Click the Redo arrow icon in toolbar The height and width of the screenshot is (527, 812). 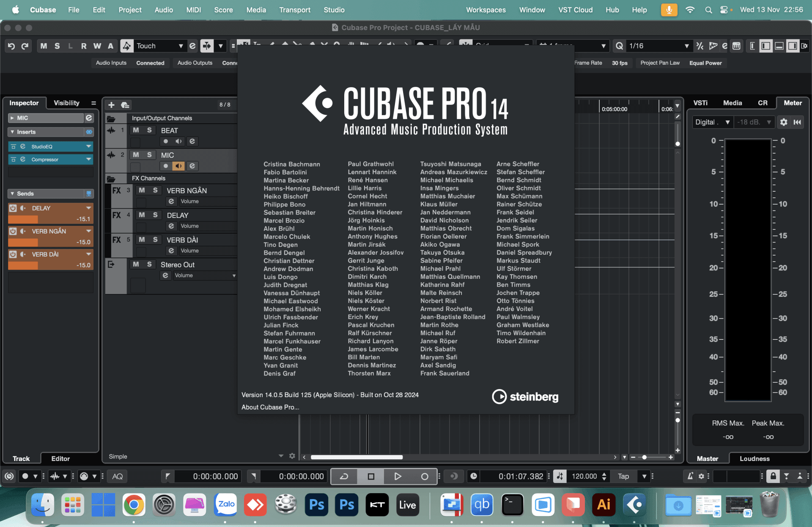pyautogui.click(x=25, y=46)
